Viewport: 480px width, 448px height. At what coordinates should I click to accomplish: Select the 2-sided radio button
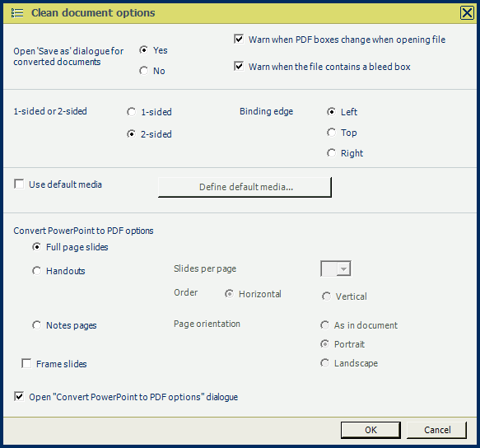(x=132, y=134)
